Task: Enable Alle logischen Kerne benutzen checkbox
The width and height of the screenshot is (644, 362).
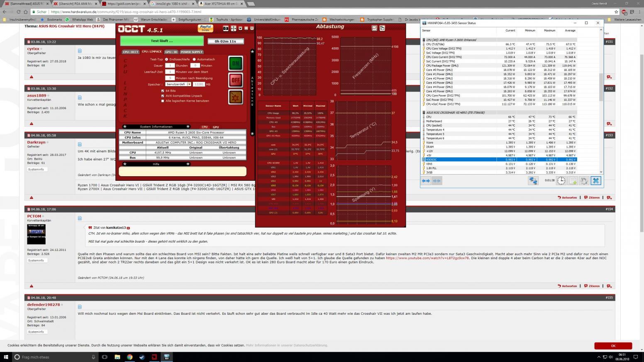Action: click(x=163, y=101)
